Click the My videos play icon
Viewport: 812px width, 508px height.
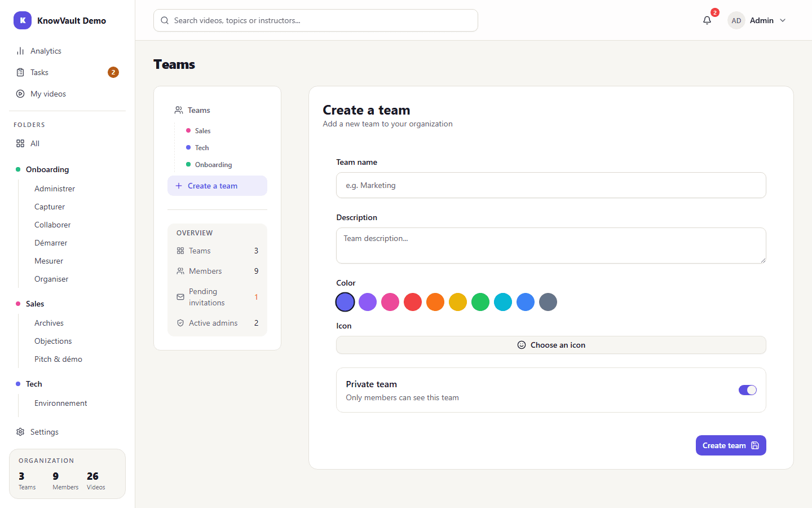click(x=20, y=94)
